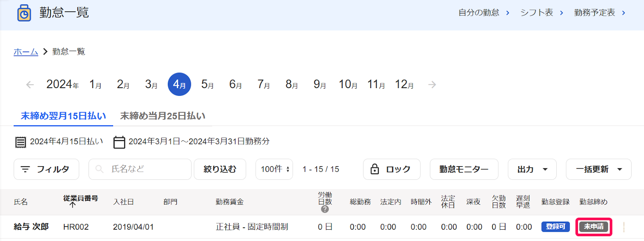The width and height of the screenshot is (644, 241).
Task: Sort by 従業員番号 column header
Action: pyautogui.click(x=80, y=201)
